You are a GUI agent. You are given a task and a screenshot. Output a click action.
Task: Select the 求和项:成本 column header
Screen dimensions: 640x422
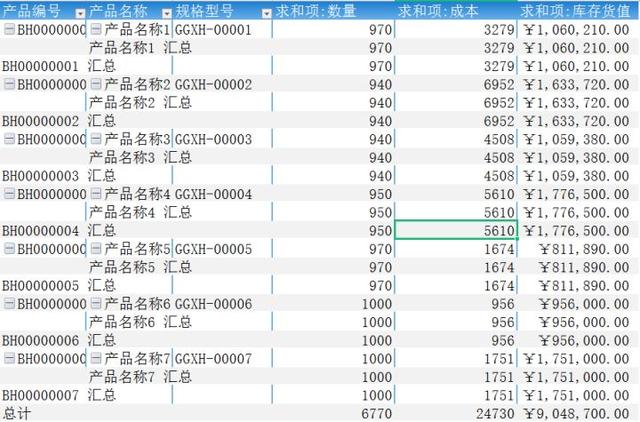coord(456,11)
